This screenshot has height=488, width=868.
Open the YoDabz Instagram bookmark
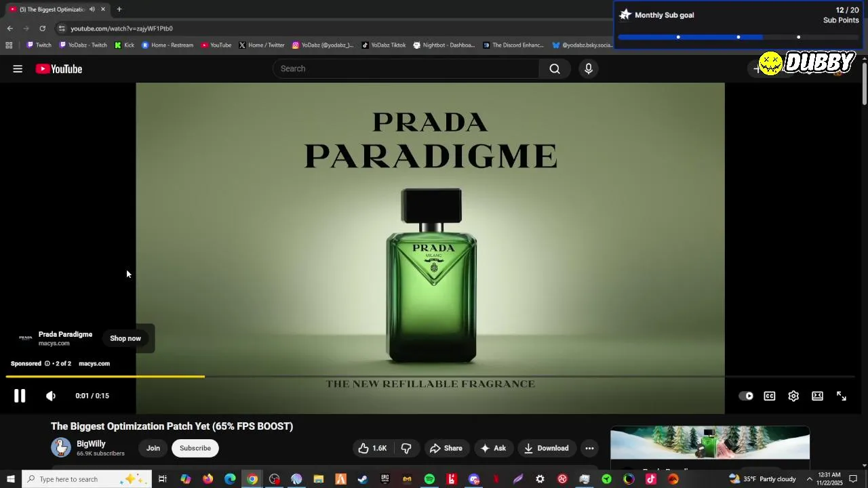(x=323, y=45)
